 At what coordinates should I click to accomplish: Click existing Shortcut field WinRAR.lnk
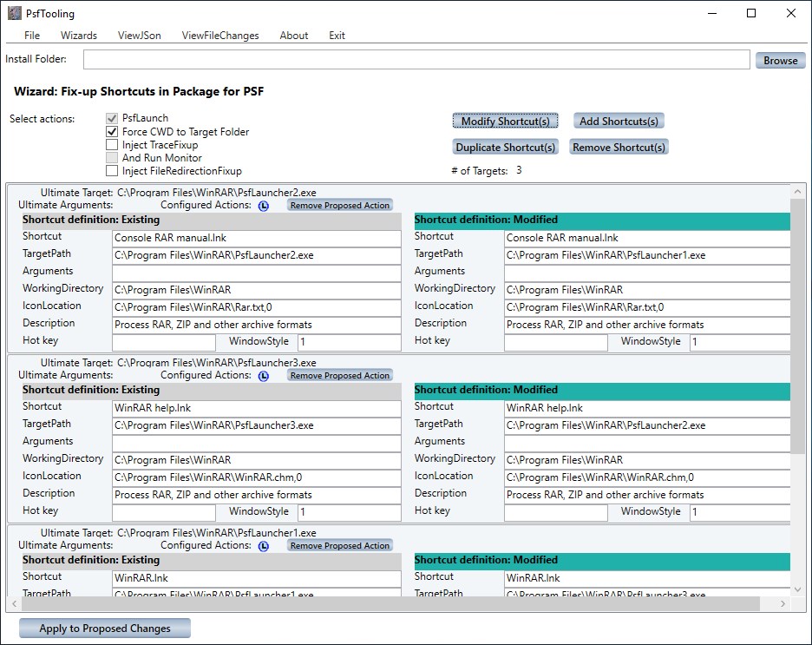[256, 578]
